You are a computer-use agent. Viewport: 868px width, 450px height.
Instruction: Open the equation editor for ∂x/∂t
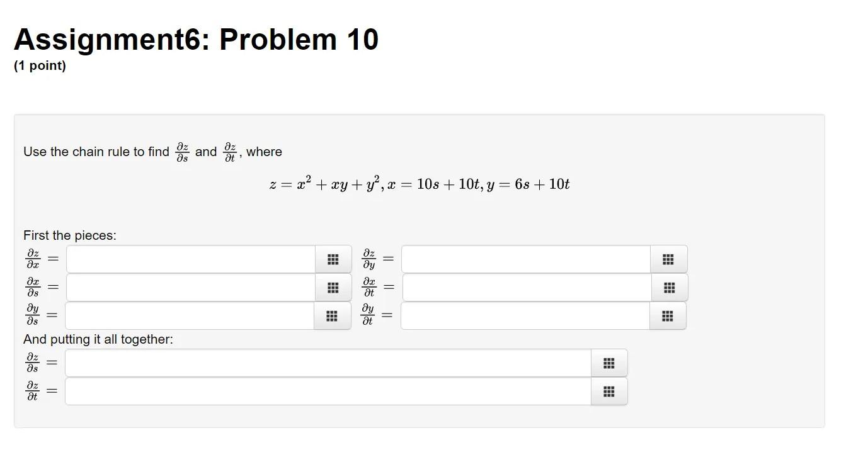click(x=668, y=287)
